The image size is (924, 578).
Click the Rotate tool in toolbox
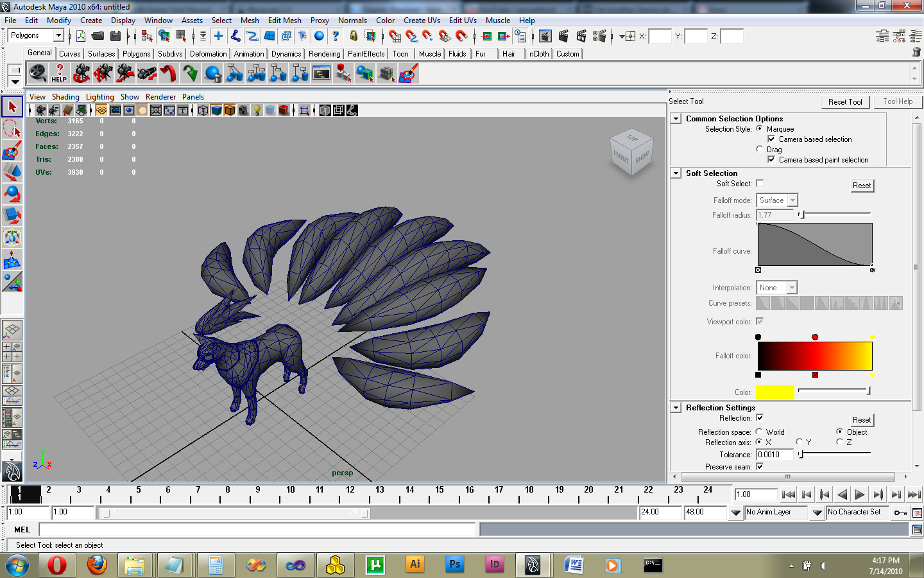(x=12, y=194)
